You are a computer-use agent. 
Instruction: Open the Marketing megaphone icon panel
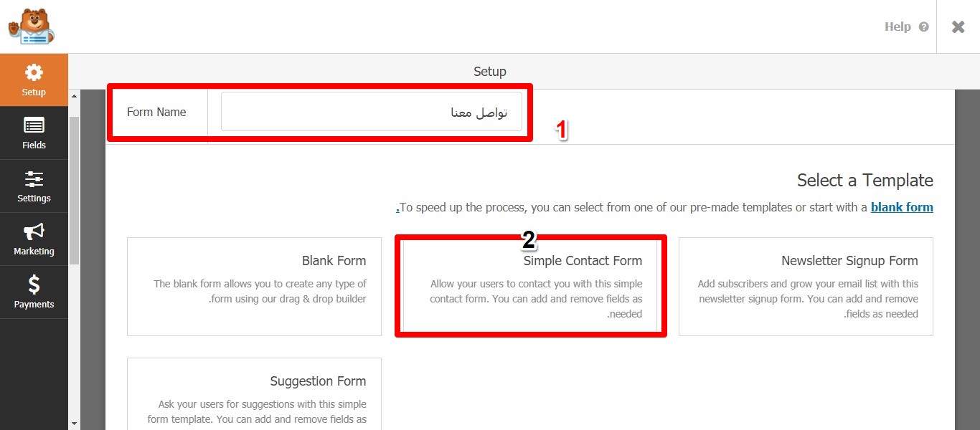pyautogui.click(x=34, y=231)
